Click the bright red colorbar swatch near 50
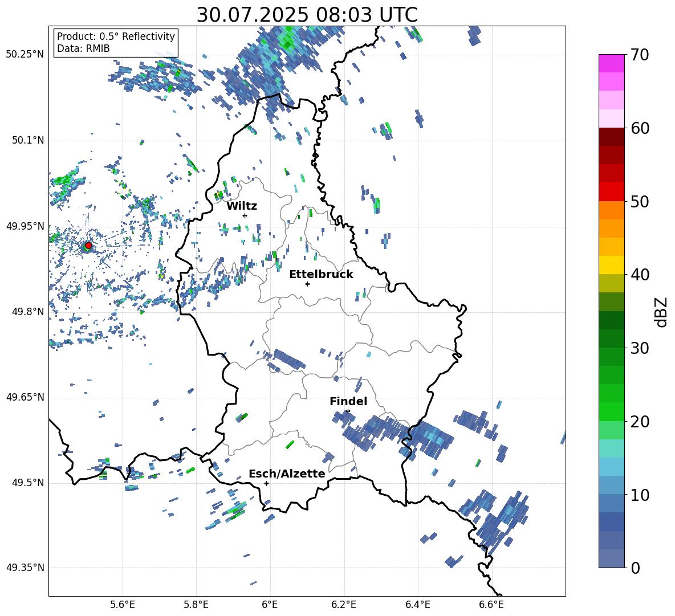The width and height of the screenshot is (675, 616). pyautogui.click(x=611, y=192)
